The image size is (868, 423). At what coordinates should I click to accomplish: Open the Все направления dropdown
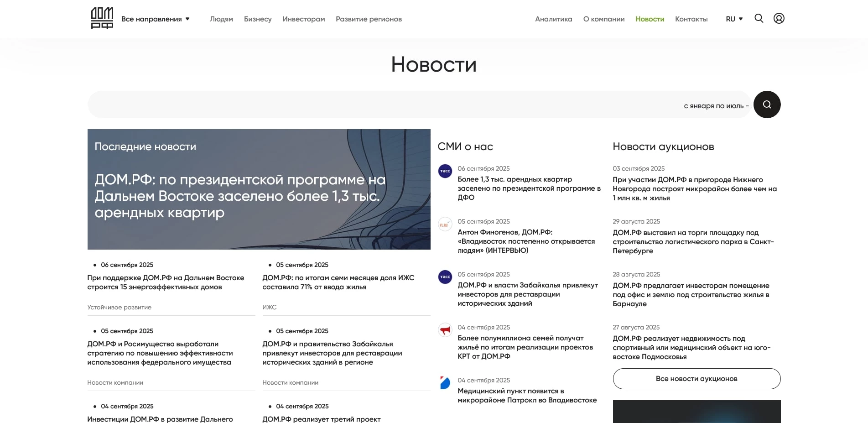pyautogui.click(x=155, y=19)
